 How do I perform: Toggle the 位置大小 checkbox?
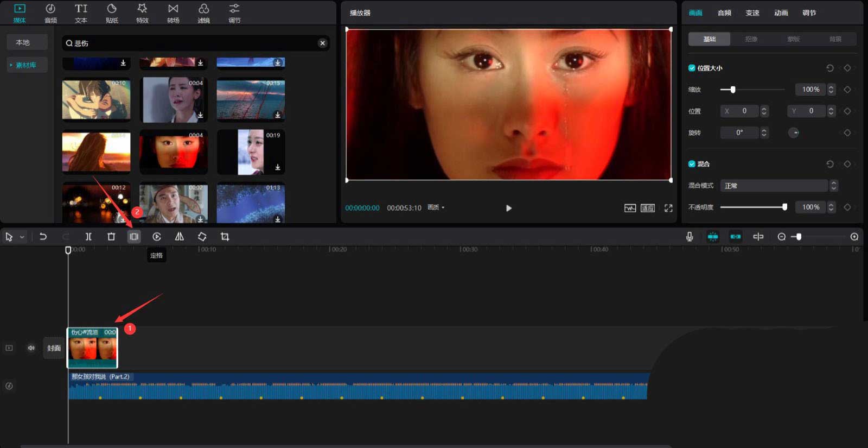[692, 68]
